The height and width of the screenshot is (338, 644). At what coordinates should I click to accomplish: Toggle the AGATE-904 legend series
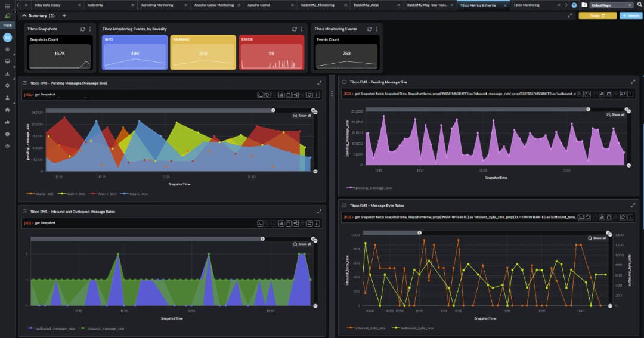pos(134,194)
